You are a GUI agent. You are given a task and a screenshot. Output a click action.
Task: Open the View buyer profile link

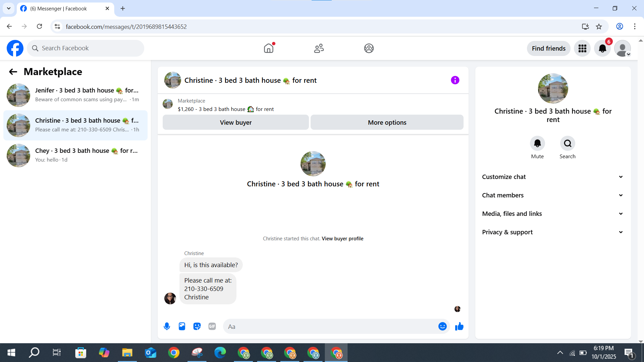point(342,239)
